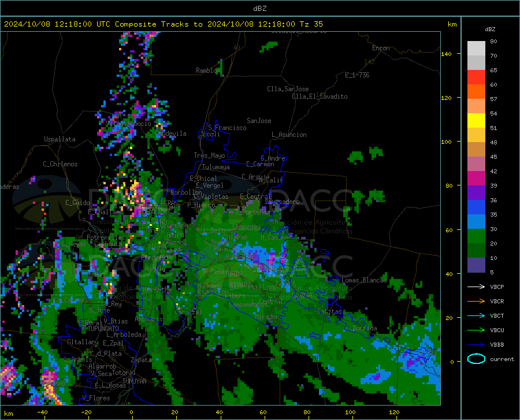Click the 'Zapata' map label

pos(142,360)
